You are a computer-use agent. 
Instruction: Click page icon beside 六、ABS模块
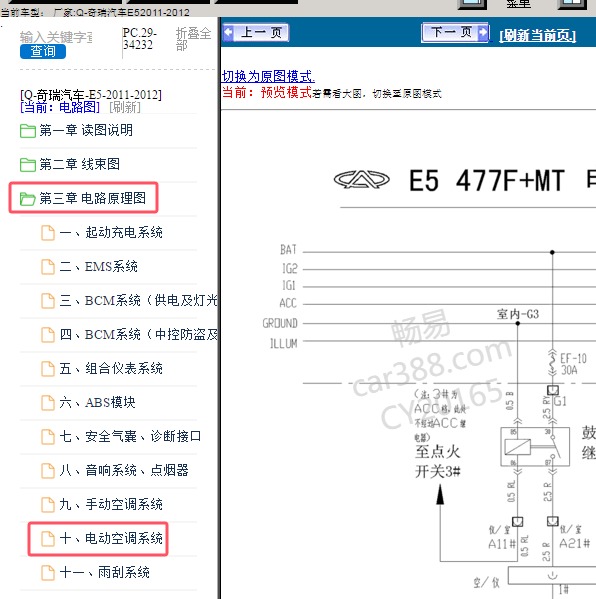coord(48,403)
